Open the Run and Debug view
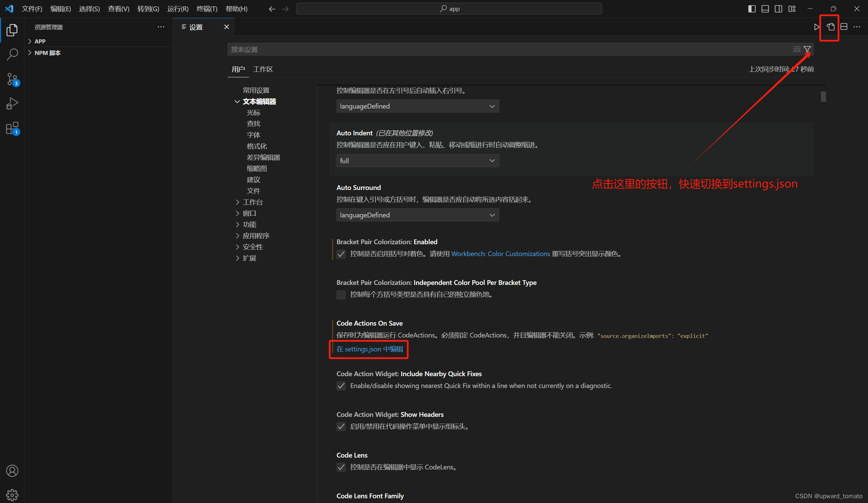Screen dimensions: 868x503 pyautogui.click(x=12, y=103)
